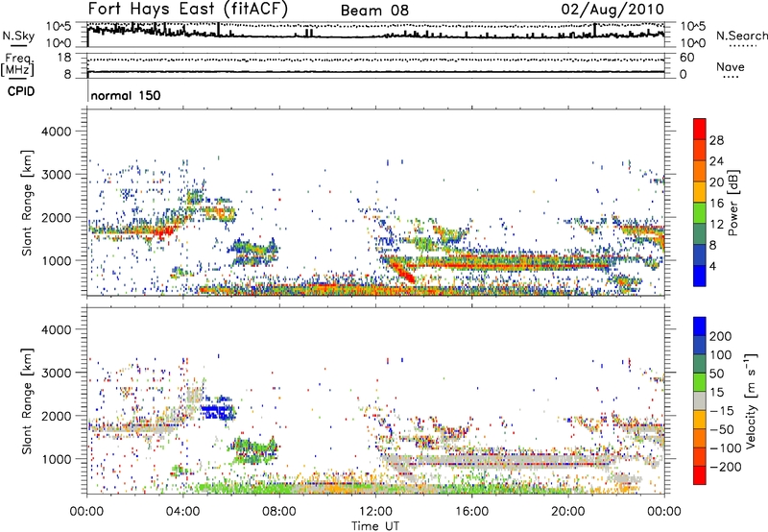Click power panel 'Slant Range [km]' axis label
768x532 pixels.
pyautogui.click(x=27, y=203)
